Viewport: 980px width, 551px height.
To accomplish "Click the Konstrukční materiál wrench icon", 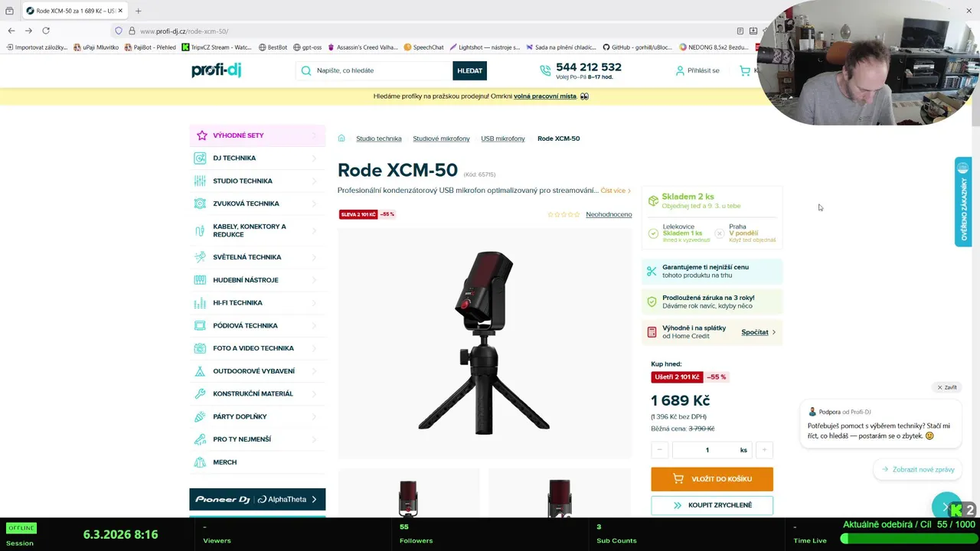I will tap(200, 393).
